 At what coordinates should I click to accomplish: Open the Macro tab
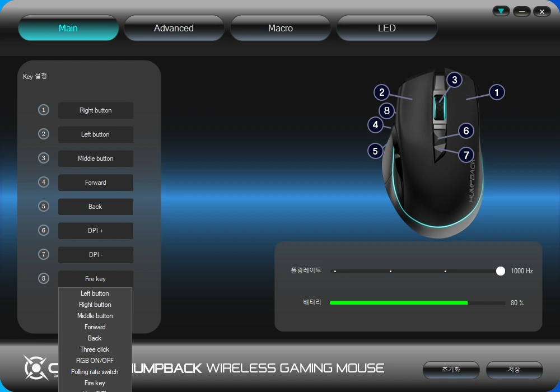pos(281,28)
